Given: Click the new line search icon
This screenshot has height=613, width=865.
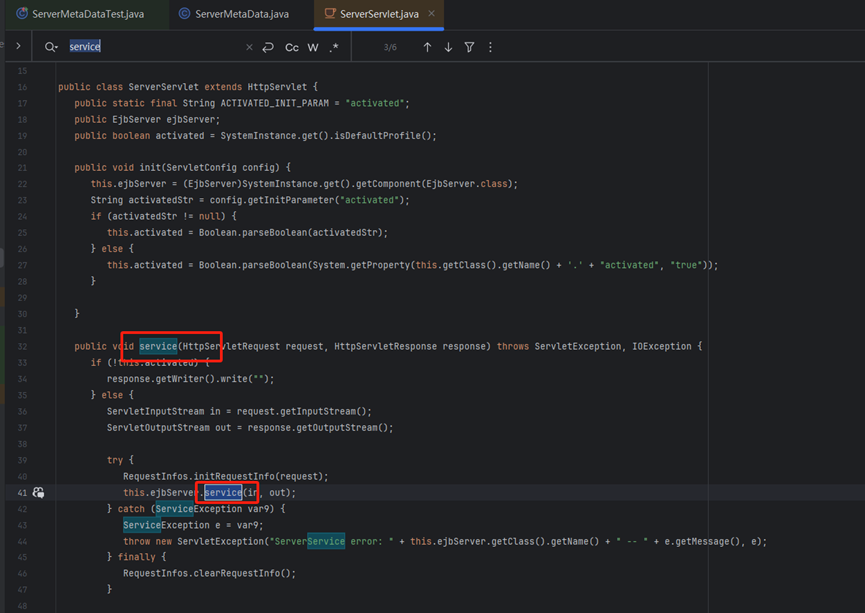Looking at the screenshot, I should 268,47.
